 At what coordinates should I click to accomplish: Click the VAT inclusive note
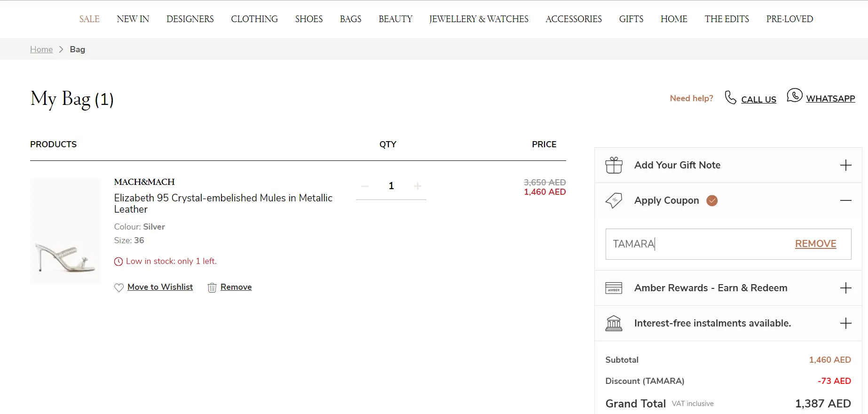[x=693, y=404]
